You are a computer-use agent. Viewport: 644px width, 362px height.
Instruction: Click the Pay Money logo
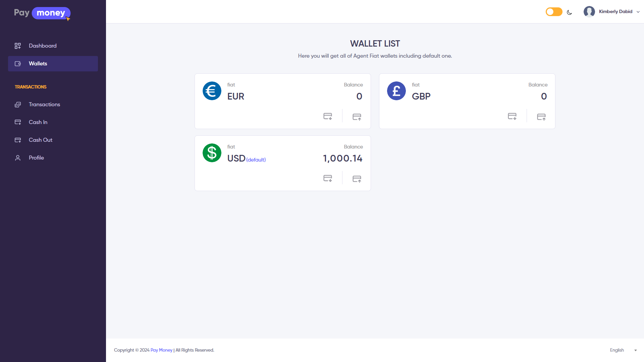pyautogui.click(x=42, y=13)
